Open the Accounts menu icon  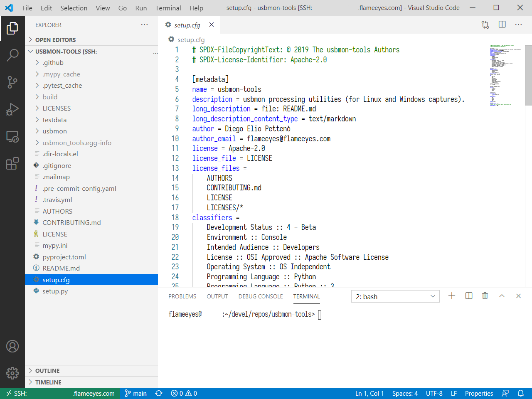point(12,346)
